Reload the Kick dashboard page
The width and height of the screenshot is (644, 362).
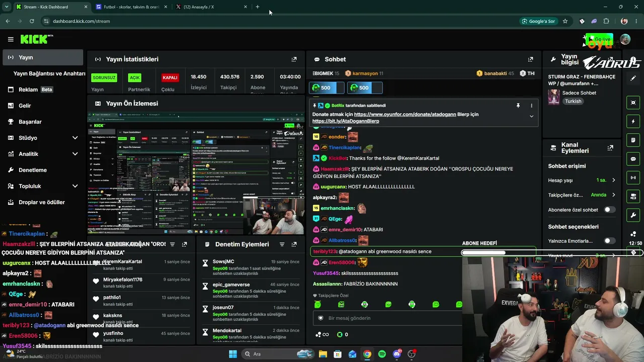point(32,21)
